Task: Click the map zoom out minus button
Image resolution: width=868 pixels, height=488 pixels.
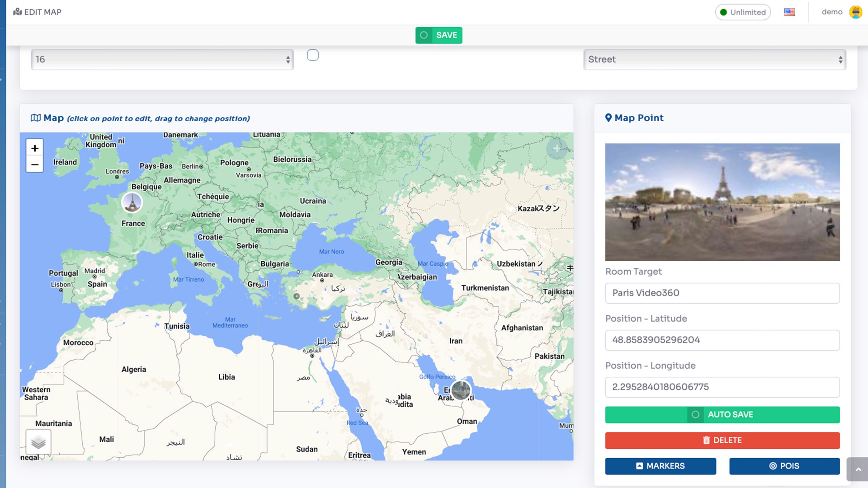Action: pyautogui.click(x=35, y=164)
